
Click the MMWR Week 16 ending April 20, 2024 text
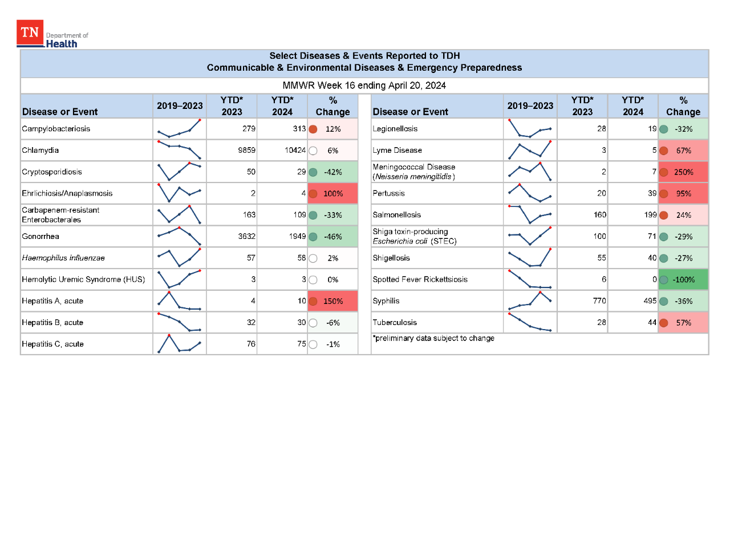pos(364,86)
